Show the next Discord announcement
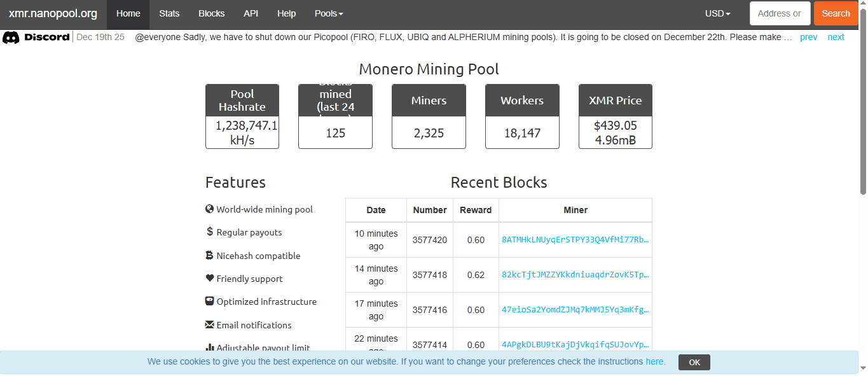The height and width of the screenshot is (376, 868). (836, 37)
